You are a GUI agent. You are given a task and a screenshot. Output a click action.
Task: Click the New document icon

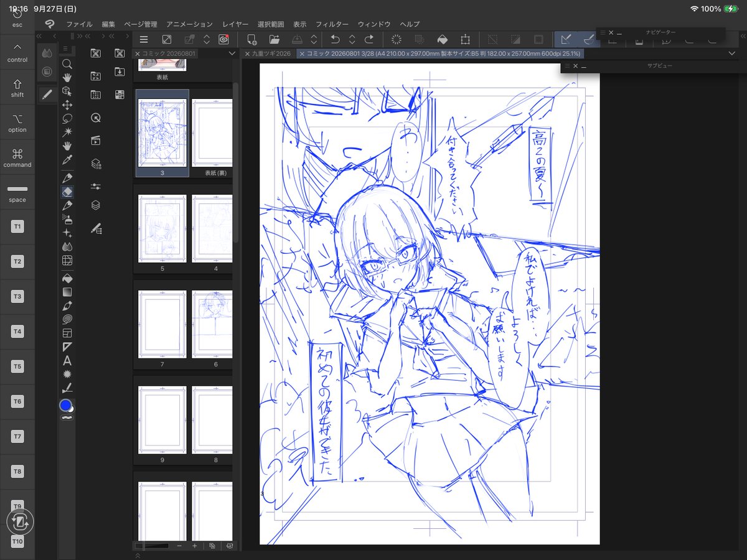[251, 39]
